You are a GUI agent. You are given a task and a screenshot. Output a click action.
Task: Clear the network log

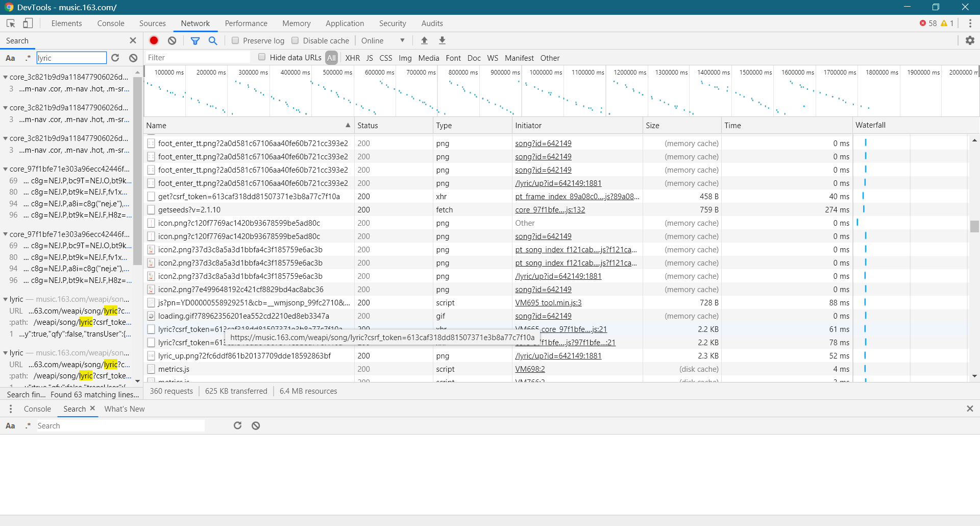(x=172, y=40)
